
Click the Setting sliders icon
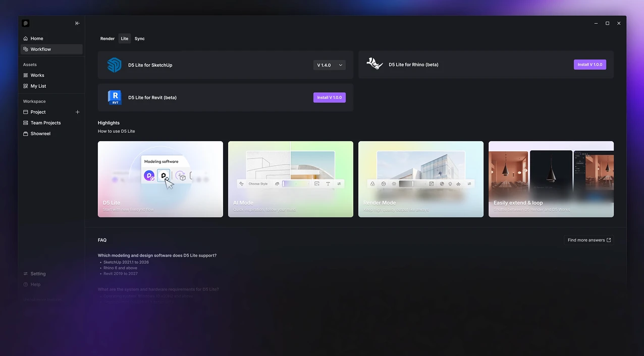[x=26, y=274]
